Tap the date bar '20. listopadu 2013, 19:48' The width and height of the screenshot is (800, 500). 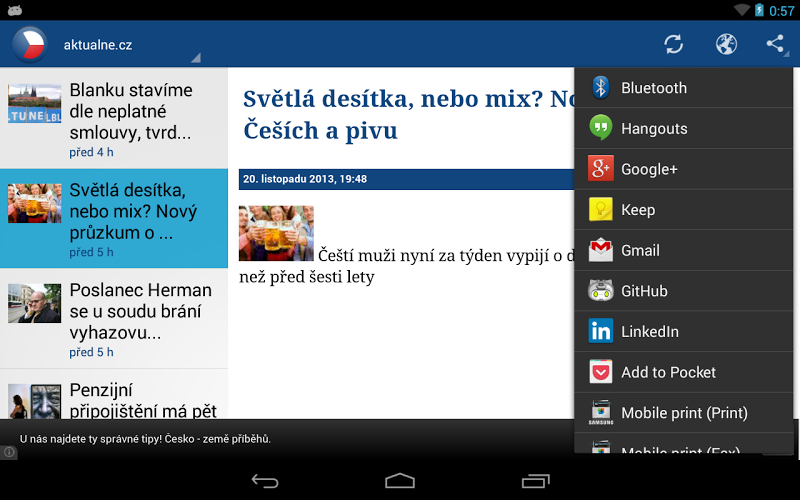click(x=406, y=179)
